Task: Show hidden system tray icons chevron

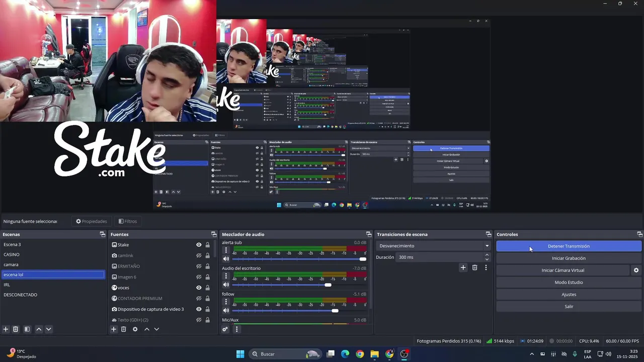Action: [532, 354]
